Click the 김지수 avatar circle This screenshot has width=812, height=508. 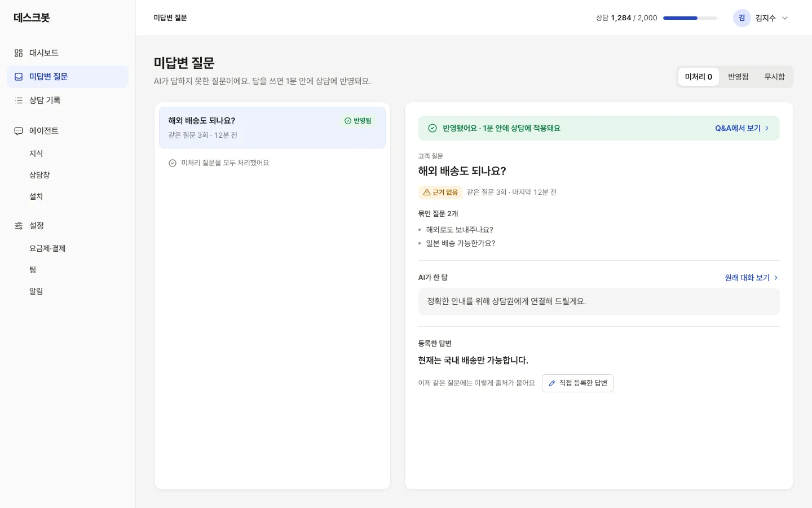click(x=742, y=18)
